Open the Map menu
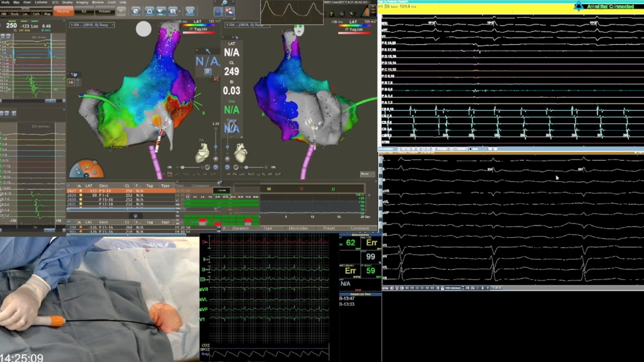 [x=16, y=2]
